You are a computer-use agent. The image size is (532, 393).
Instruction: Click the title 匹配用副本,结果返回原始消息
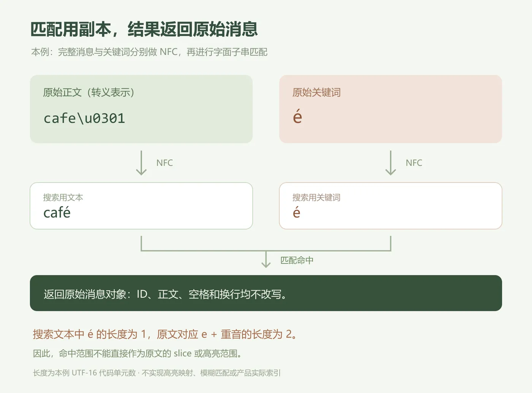144,29
